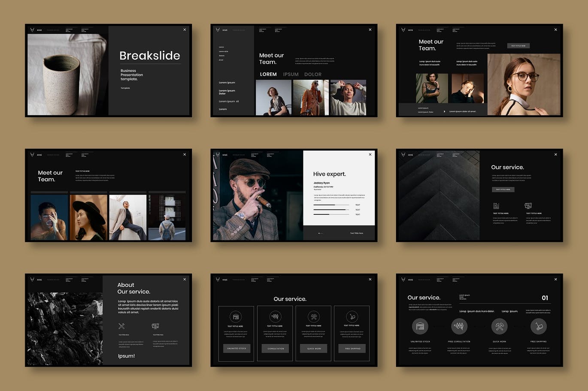This screenshot has height=391, width=588.
Task: Select 'Lorem ipsum sit' in the sidebar menu
Action: point(229,101)
